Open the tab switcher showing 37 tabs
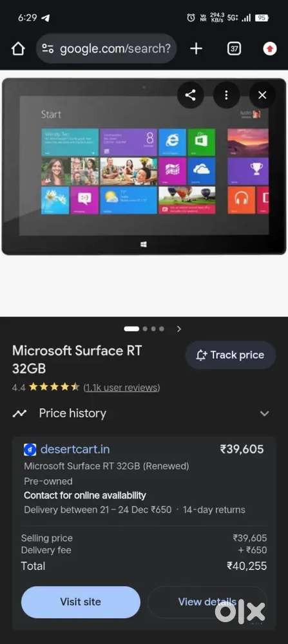Viewport: 288px width, 644px height. click(x=233, y=49)
